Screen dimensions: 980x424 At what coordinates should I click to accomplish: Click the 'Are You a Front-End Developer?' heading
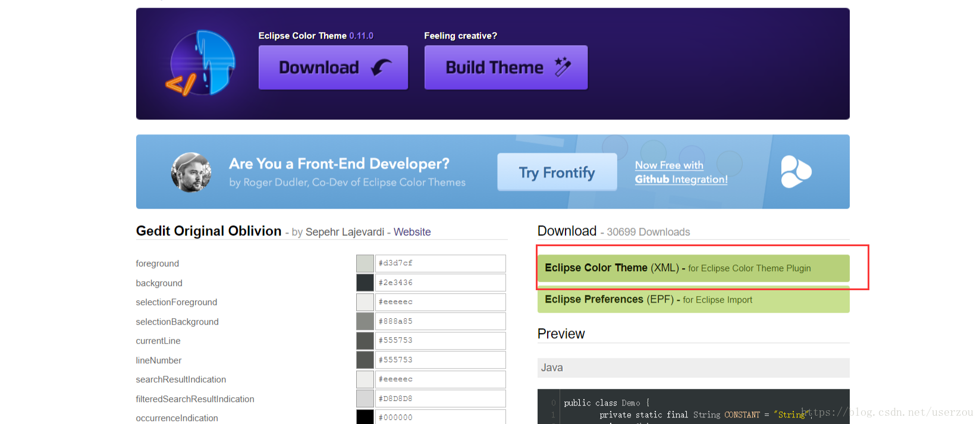[340, 164]
